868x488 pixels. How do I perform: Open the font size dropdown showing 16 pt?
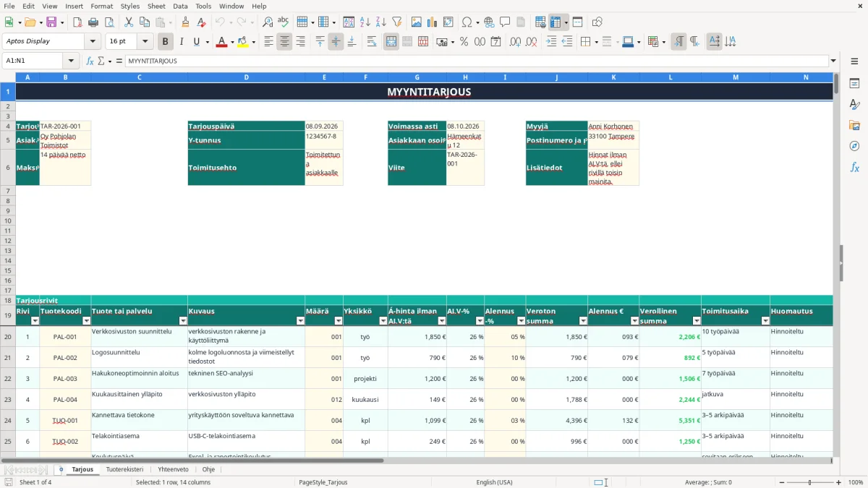[x=145, y=42]
